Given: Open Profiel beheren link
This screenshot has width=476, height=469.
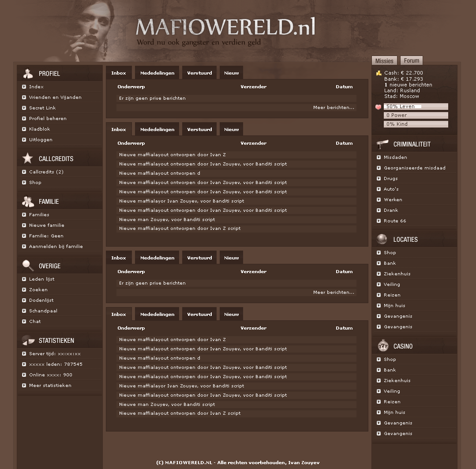Looking at the screenshot, I should pyautogui.click(x=48, y=119).
